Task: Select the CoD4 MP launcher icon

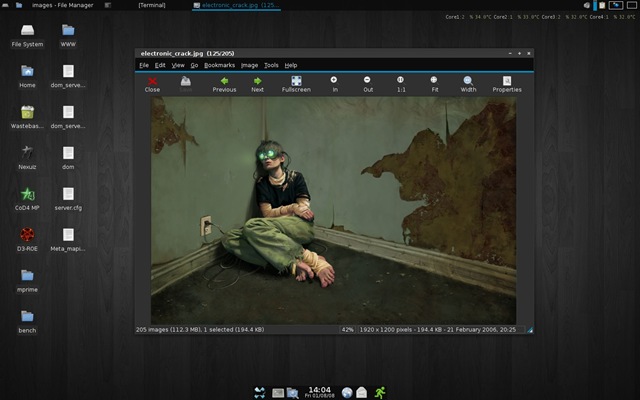Action: tap(27, 199)
